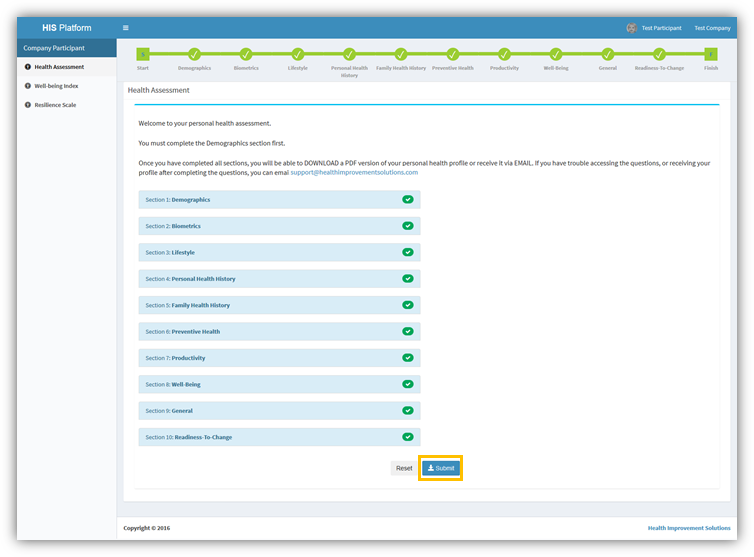Select Well-being Index in the sidebar

click(56, 86)
